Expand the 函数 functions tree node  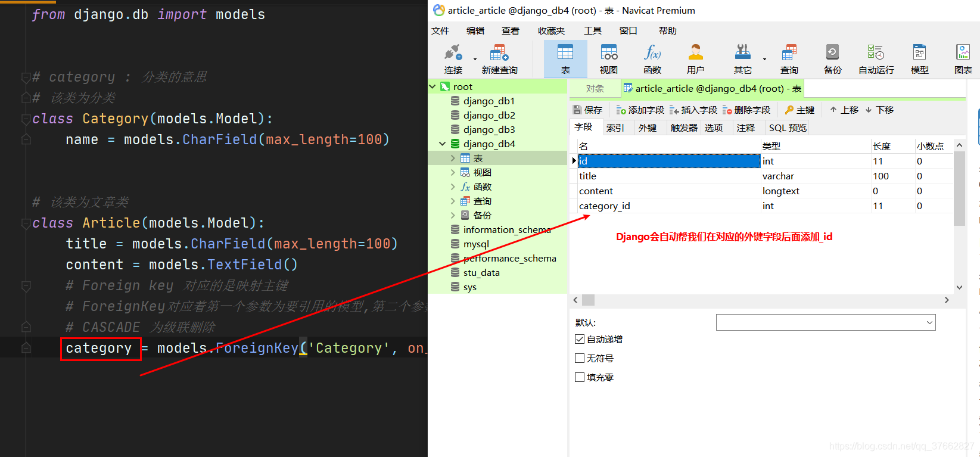click(453, 187)
